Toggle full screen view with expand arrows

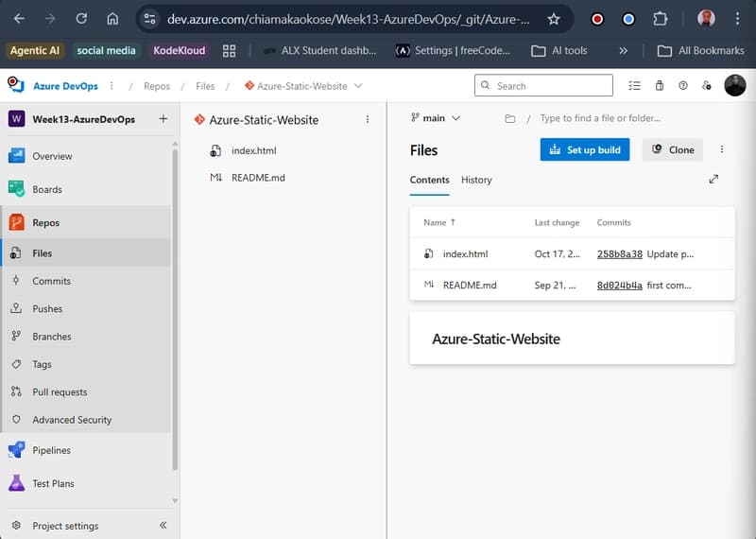pyautogui.click(x=713, y=180)
